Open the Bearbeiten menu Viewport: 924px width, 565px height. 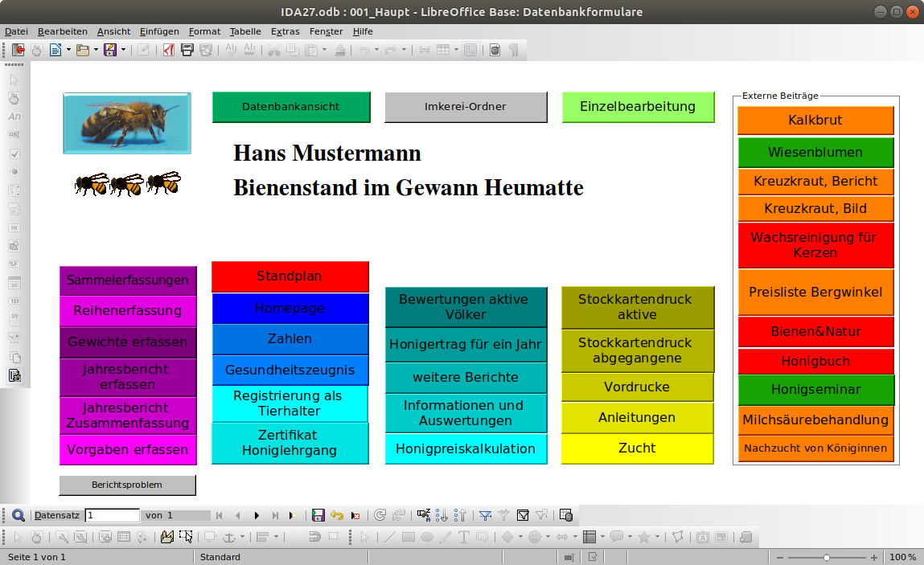[x=63, y=32]
